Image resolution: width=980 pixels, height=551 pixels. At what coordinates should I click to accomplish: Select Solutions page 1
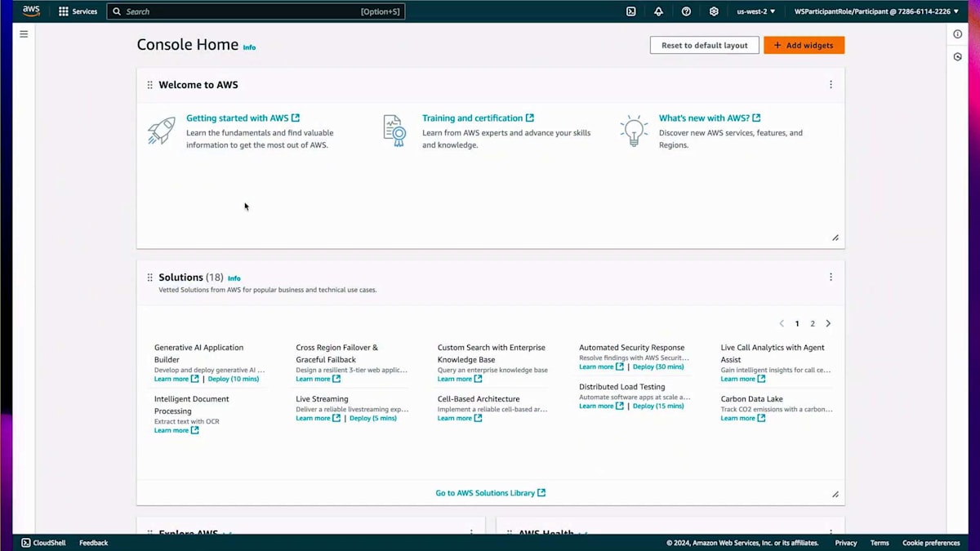[797, 324]
